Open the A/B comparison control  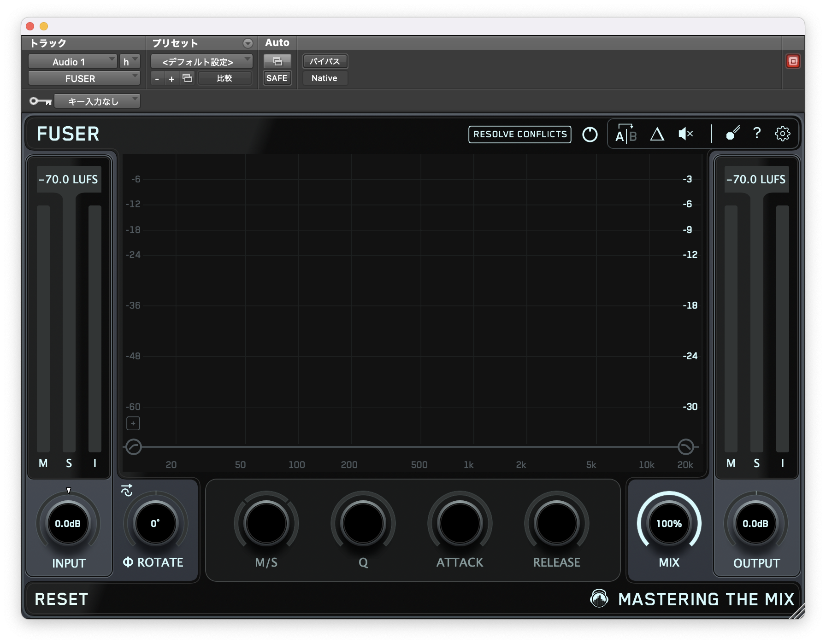point(626,134)
